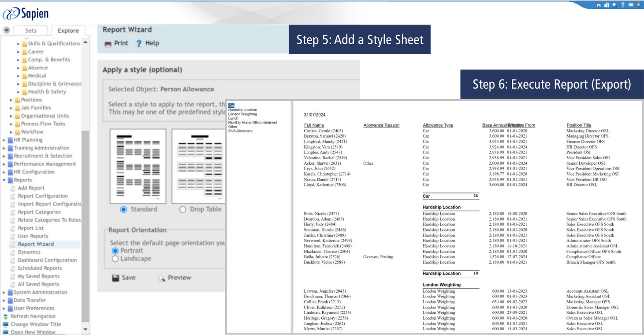Collapse the navigation panel with the arrow icon
644x335 pixels.
7,30
